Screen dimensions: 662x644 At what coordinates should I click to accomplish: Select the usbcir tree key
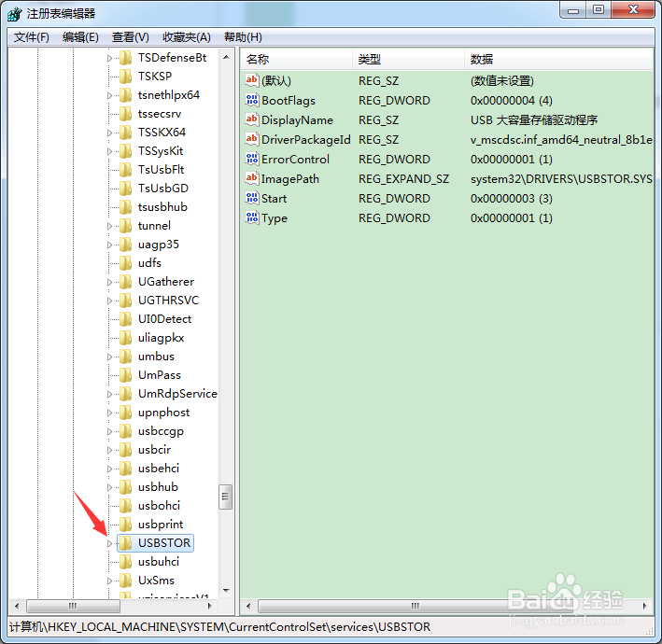coord(154,450)
